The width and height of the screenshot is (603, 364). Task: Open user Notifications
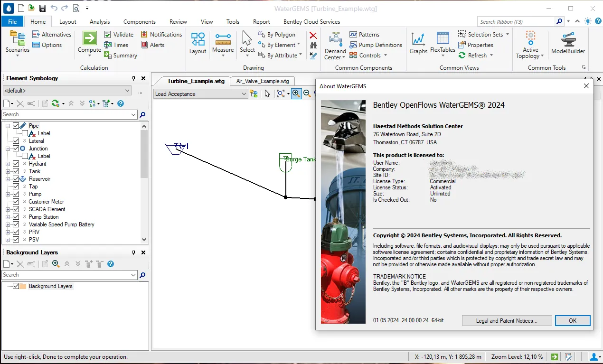(161, 34)
